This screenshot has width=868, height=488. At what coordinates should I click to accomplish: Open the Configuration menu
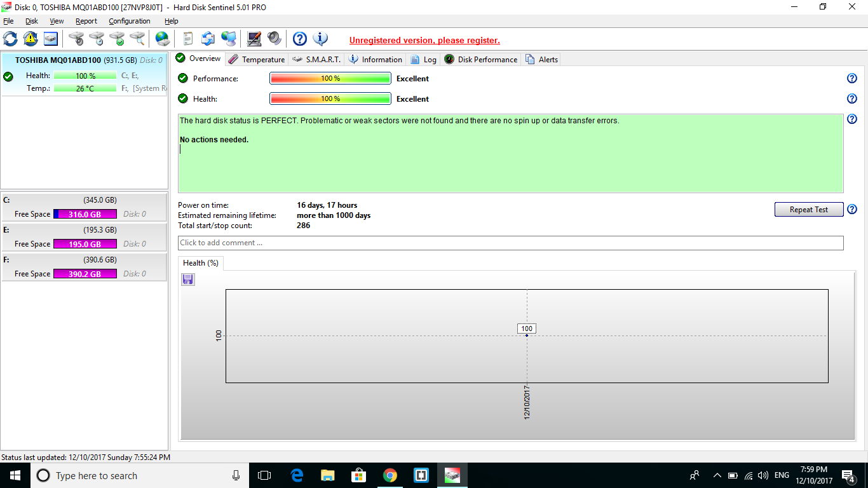[x=130, y=21]
